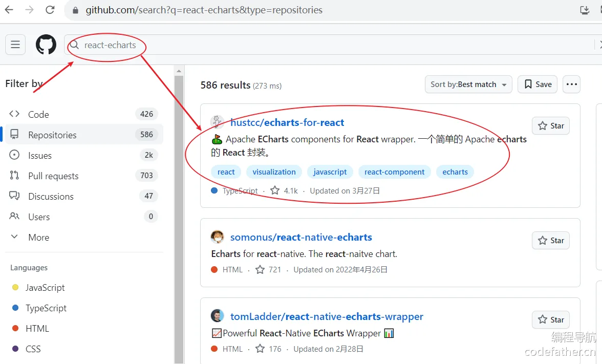
Task: Click the magnifier icon in search box
Action: pyautogui.click(x=75, y=45)
